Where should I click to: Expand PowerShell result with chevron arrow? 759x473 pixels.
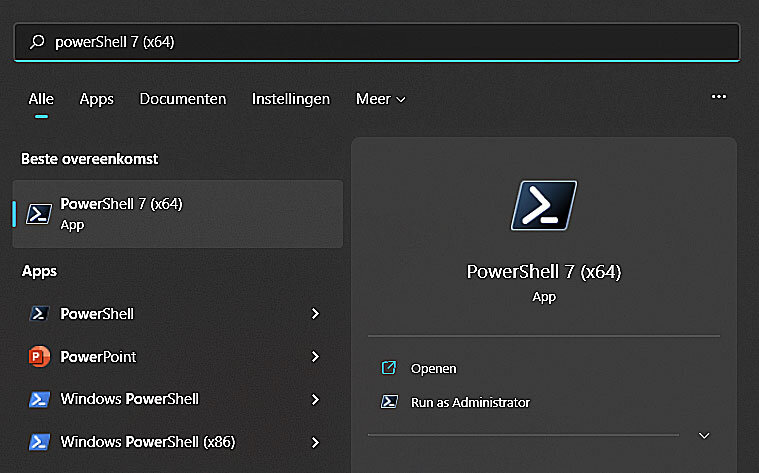click(315, 314)
